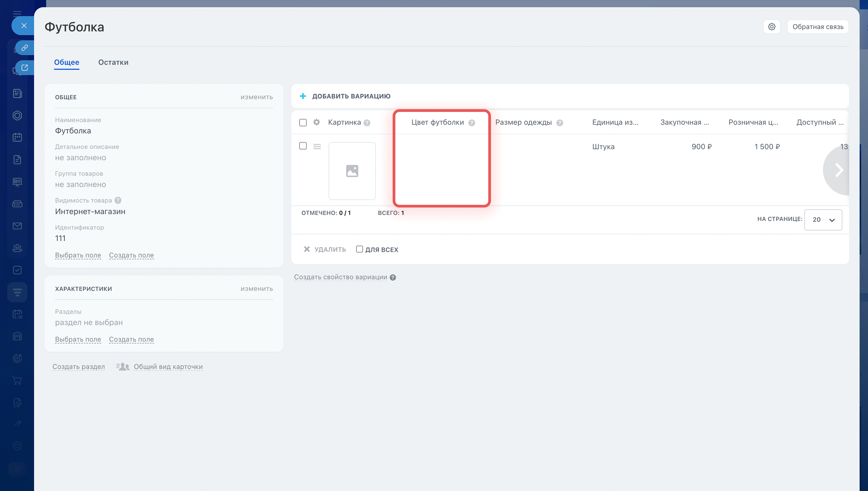Click Создать свойство вариации link
The height and width of the screenshot is (491, 868).
pos(340,277)
